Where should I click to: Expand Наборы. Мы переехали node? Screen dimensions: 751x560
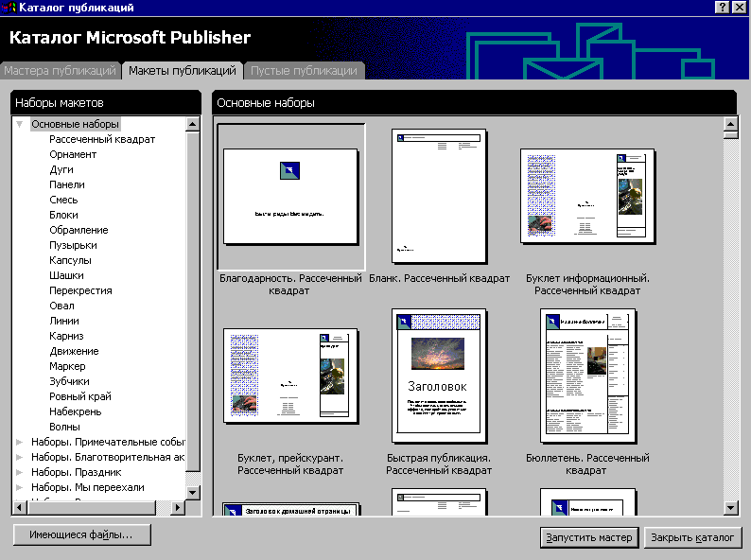coord(20,487)
